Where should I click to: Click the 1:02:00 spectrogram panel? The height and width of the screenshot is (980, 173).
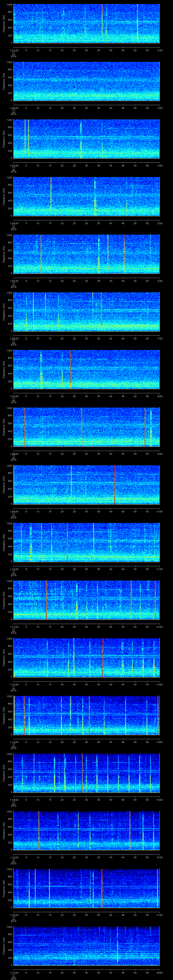click(x=86, y=81)
